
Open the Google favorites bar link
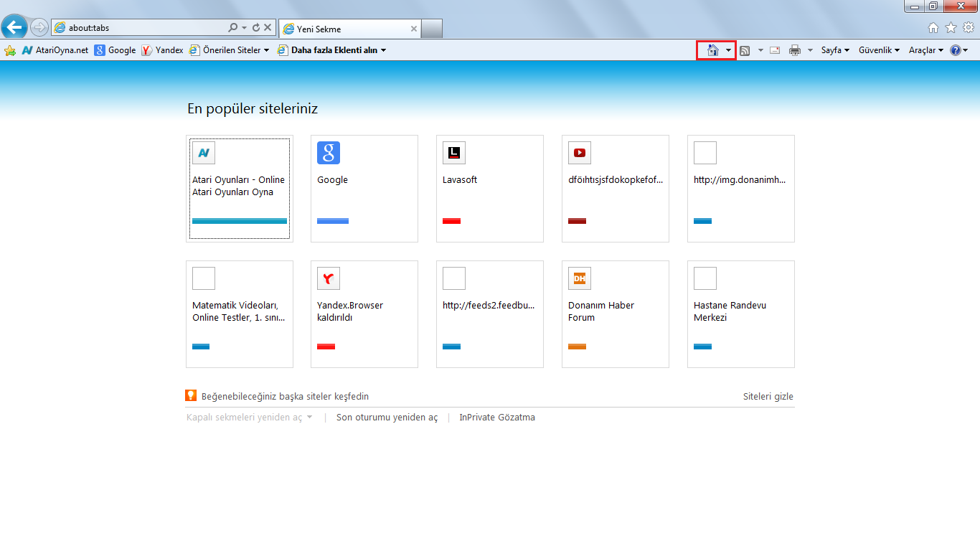[115, 50]
